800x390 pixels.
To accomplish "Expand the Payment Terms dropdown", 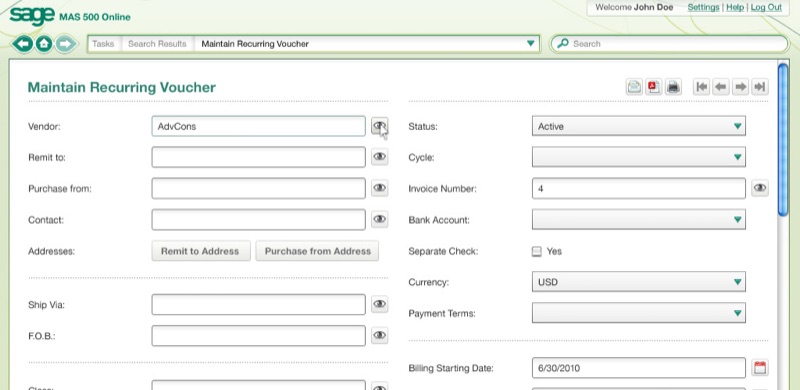I will [x=638, y=313].
